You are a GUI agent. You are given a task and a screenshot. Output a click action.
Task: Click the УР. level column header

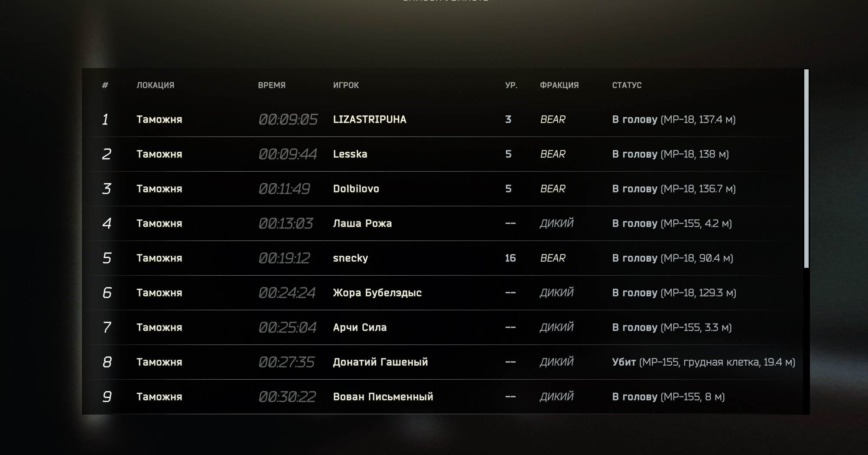point(511,85)
